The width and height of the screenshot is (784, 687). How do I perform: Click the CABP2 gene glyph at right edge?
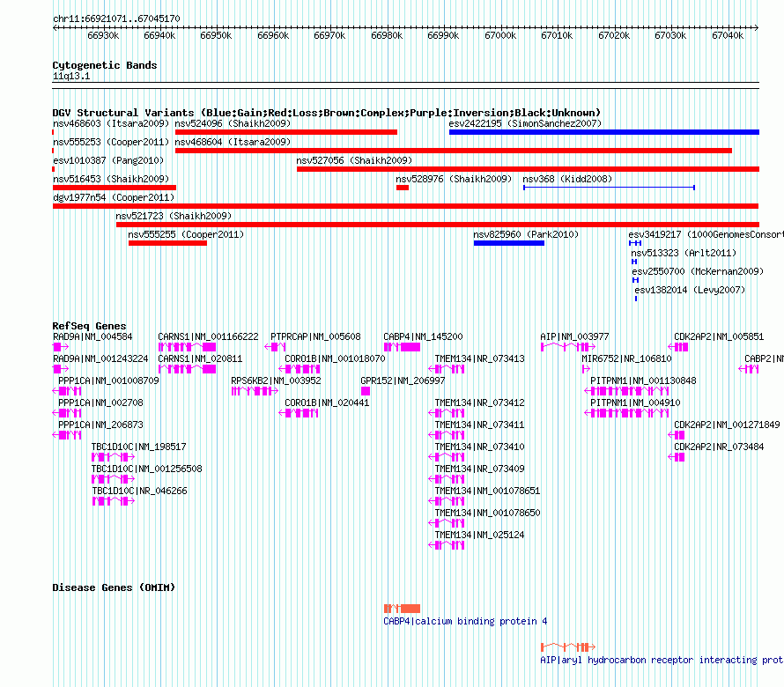pyautogui.click(x=749, y=369)
